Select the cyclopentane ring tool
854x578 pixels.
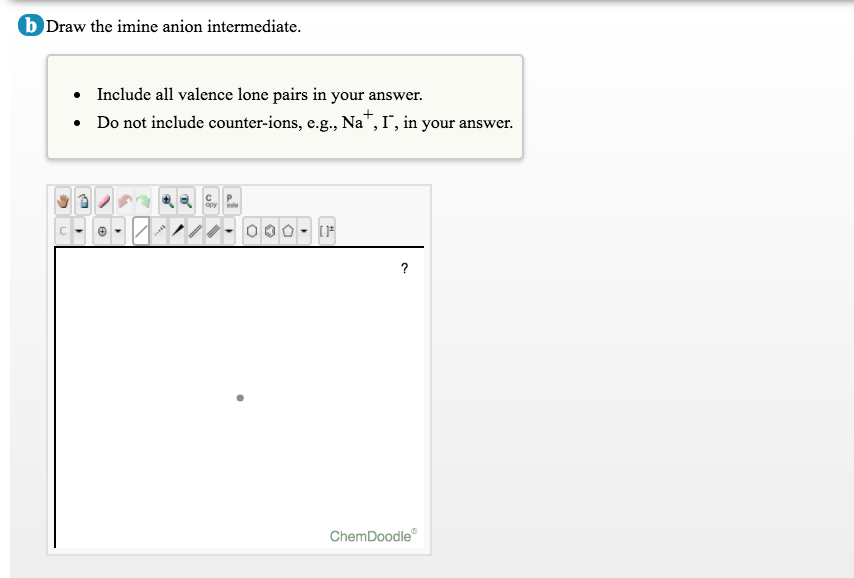(x=288, y=230)
